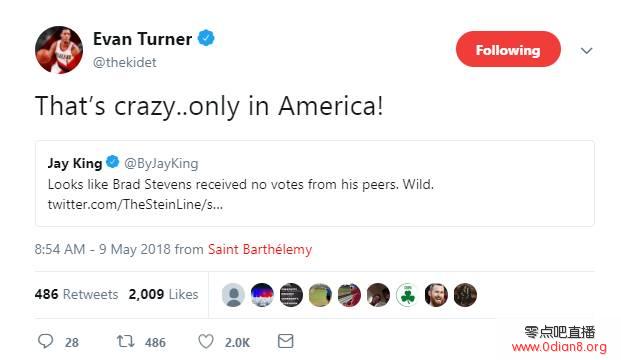Click the retweet arrows icon

[x=126, y=341]
